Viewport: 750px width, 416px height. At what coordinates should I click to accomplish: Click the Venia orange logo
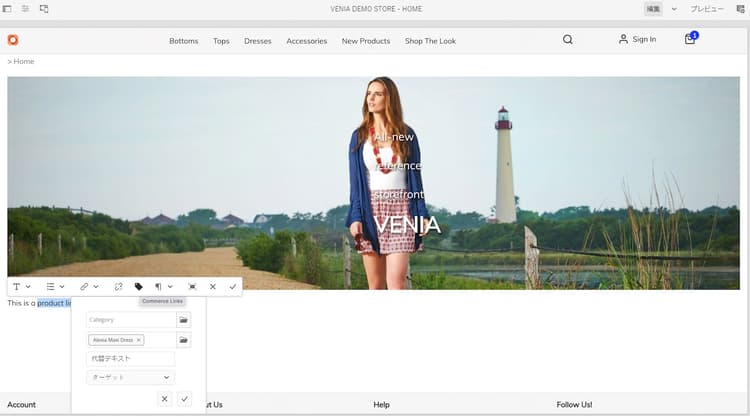click(x=13, y=40)
